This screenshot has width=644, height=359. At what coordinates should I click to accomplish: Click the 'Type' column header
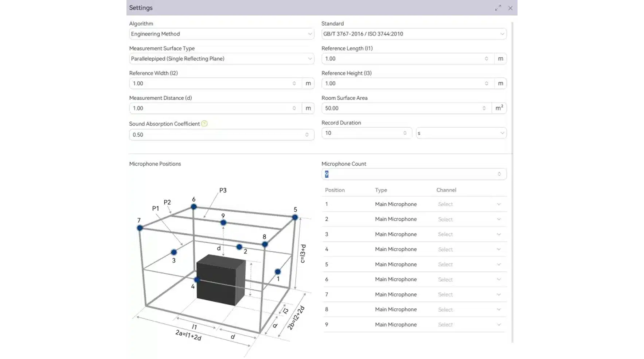click(x=381, y=190)
